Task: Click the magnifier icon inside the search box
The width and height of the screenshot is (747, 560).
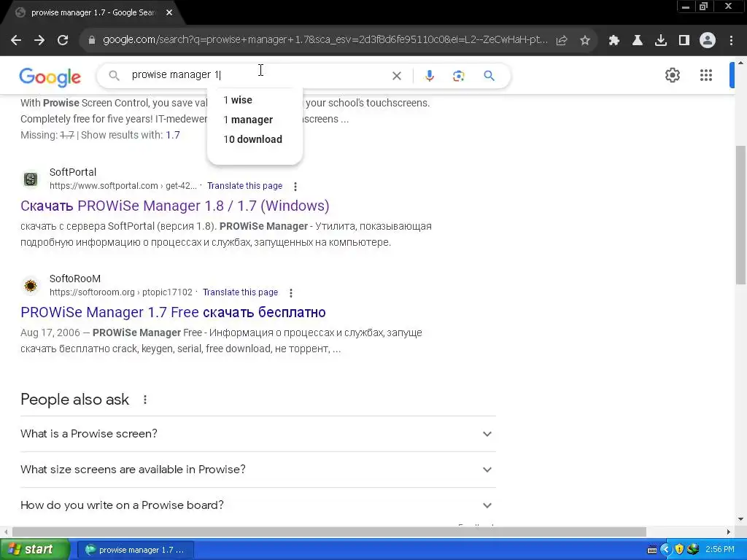Action: tap(114, 75)
